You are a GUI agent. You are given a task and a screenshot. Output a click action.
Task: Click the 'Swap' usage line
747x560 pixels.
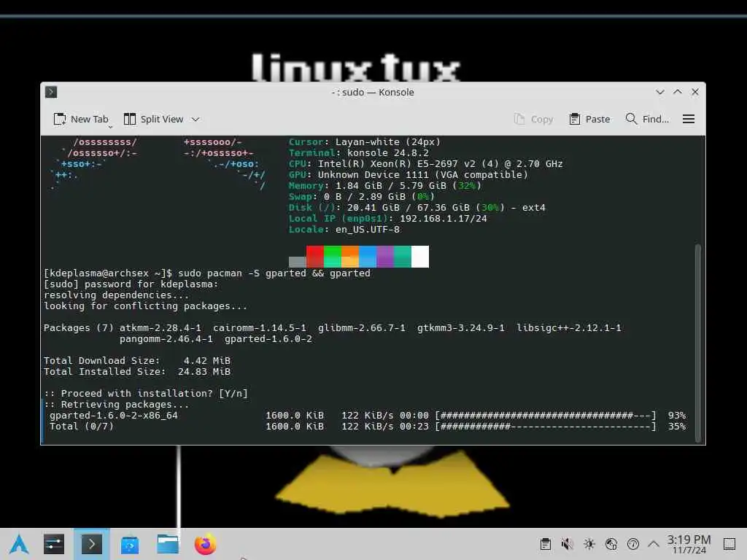click(362, 197)
